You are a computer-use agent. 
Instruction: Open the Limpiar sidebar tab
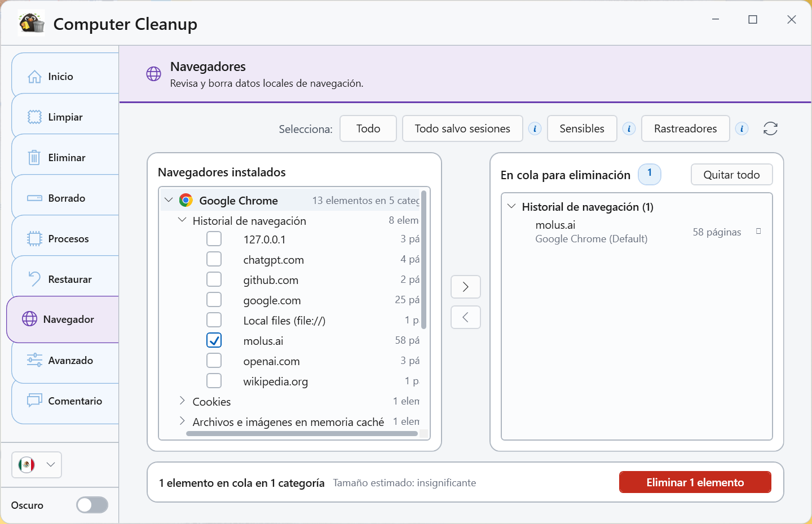point(65,117)
